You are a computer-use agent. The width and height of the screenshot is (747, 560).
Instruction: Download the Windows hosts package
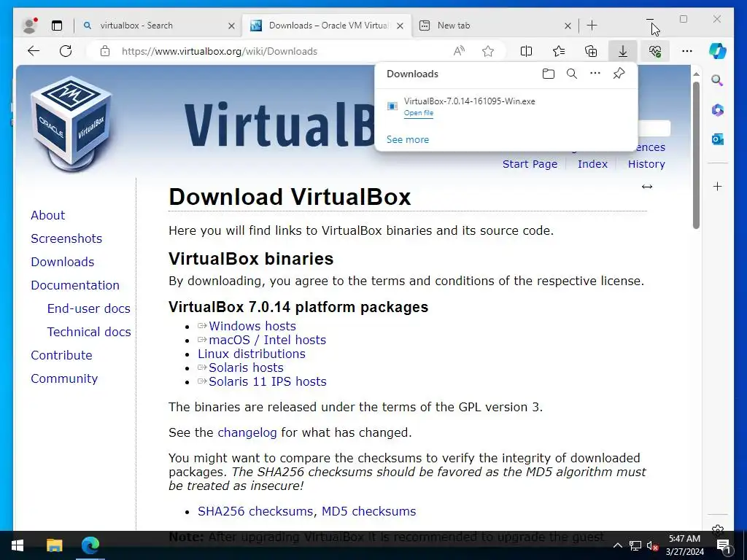tap(252, 326)
